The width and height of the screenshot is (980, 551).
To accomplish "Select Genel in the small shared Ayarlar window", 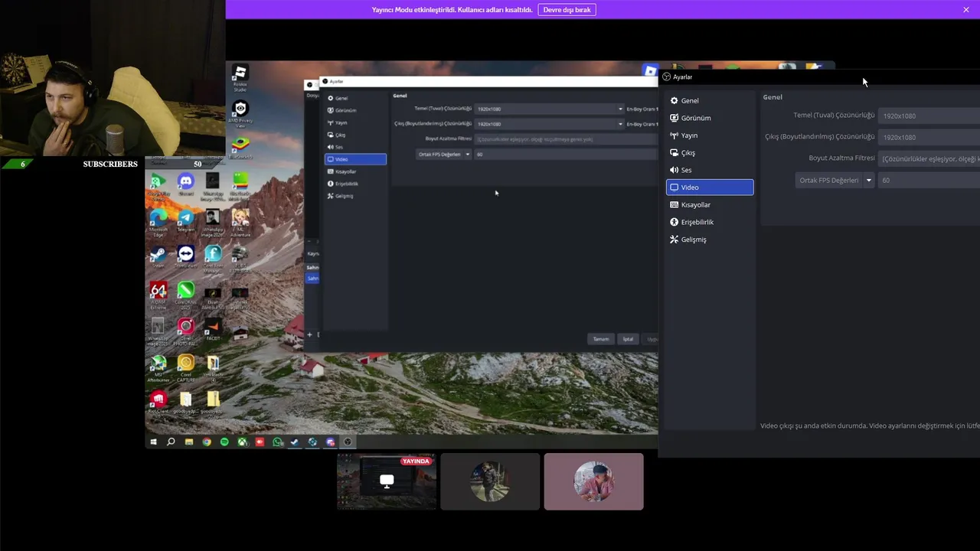I will click(x=355, y=98).
